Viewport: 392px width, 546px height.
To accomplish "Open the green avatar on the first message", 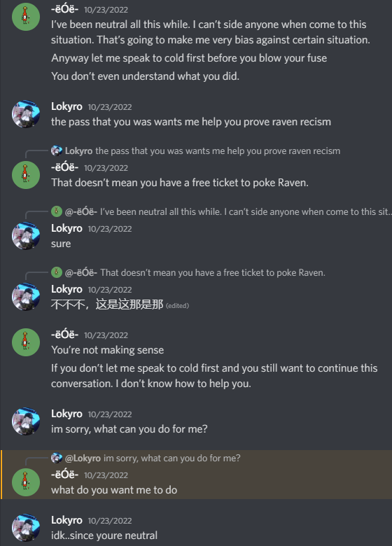I will (26, 17).
